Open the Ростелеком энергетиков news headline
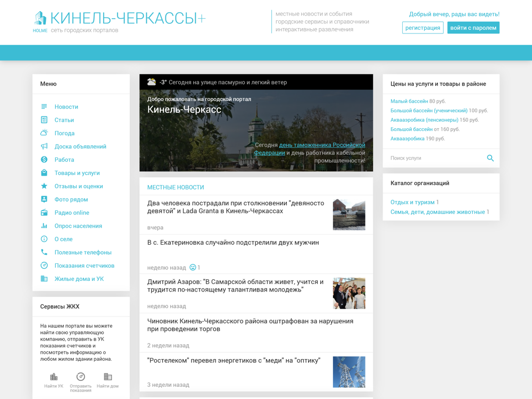The width and height of the screenshot is (532, 399). coord(234,360)
